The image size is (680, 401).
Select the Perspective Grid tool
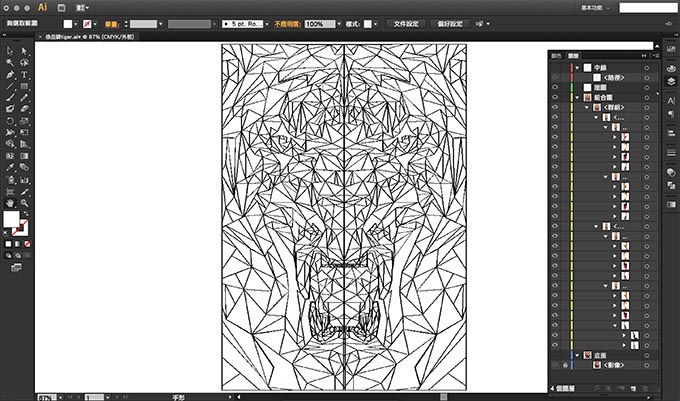pyautogui.click(x=24, y=144)
